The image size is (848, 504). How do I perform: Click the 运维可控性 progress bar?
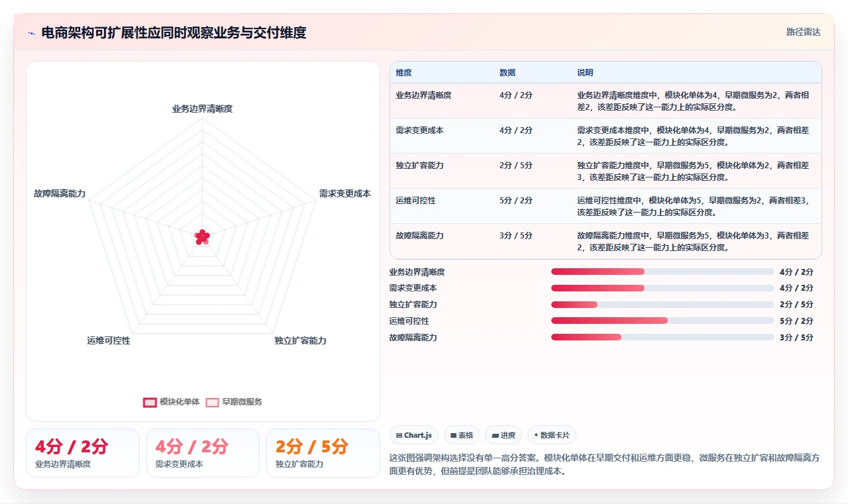[662, 321]
